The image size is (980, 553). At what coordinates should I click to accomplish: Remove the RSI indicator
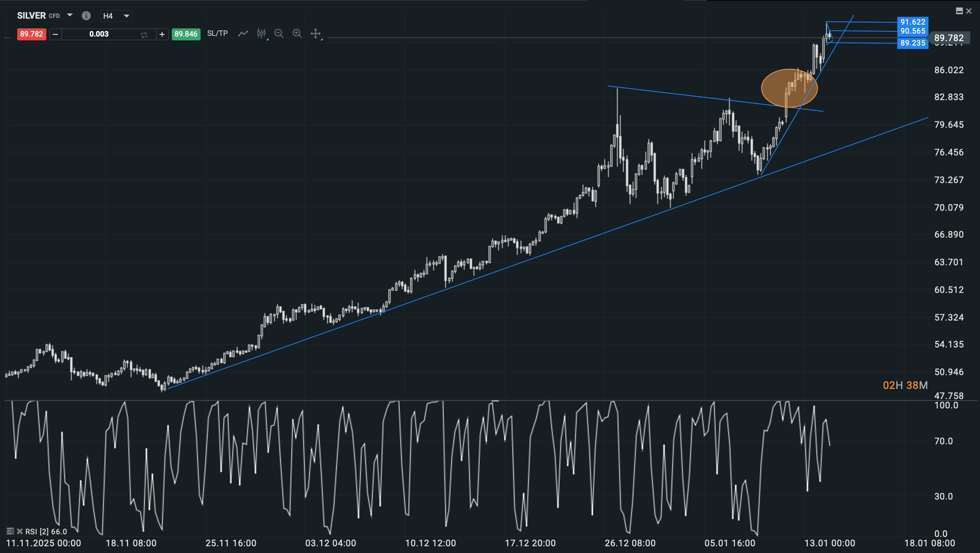click(x=20, y=531)
